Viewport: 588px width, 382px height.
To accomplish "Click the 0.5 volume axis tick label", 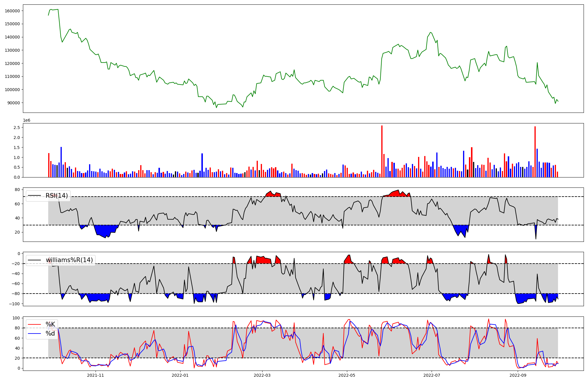I will 17,167.
